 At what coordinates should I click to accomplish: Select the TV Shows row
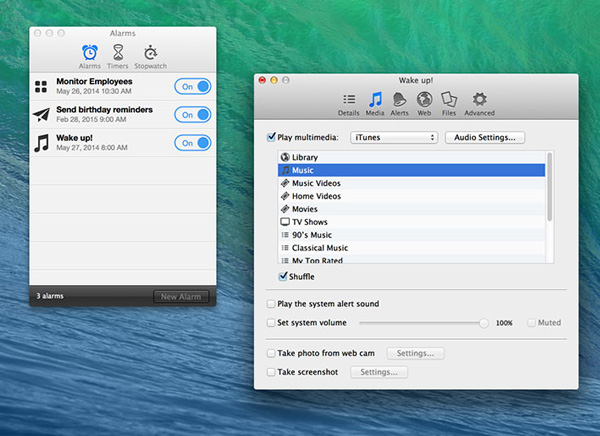click(x=411, y=222)
